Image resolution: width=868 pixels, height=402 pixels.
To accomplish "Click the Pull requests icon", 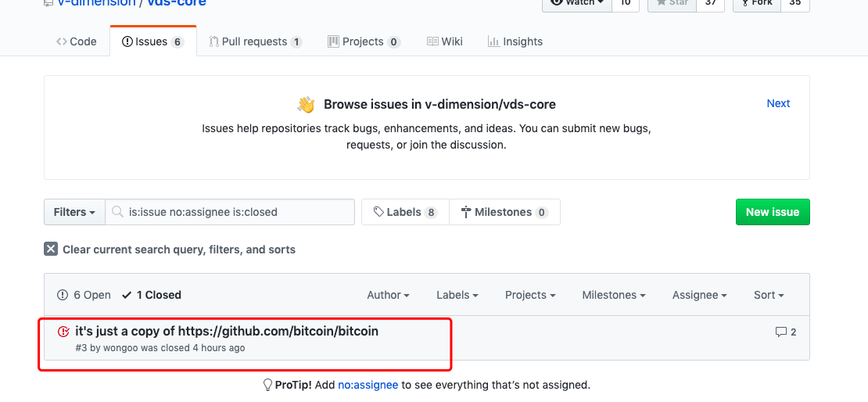I will [x=214, y=41].
